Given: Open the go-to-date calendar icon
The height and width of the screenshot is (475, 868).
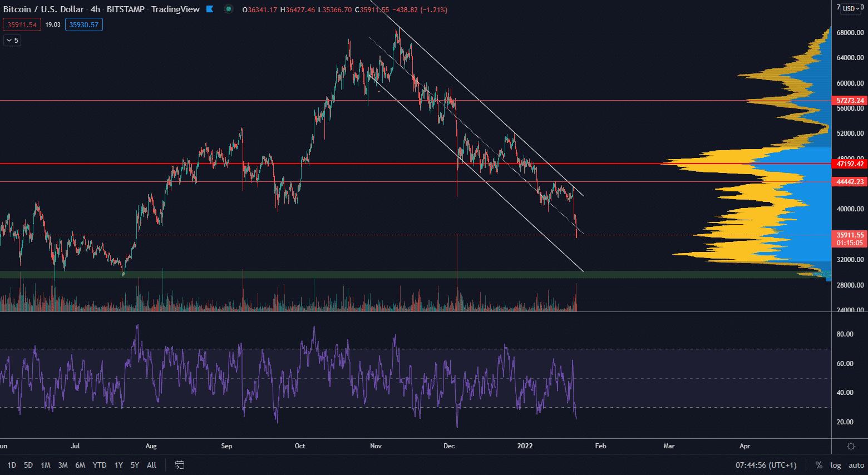Looking at the screenshot, I should tap(179, 465).
